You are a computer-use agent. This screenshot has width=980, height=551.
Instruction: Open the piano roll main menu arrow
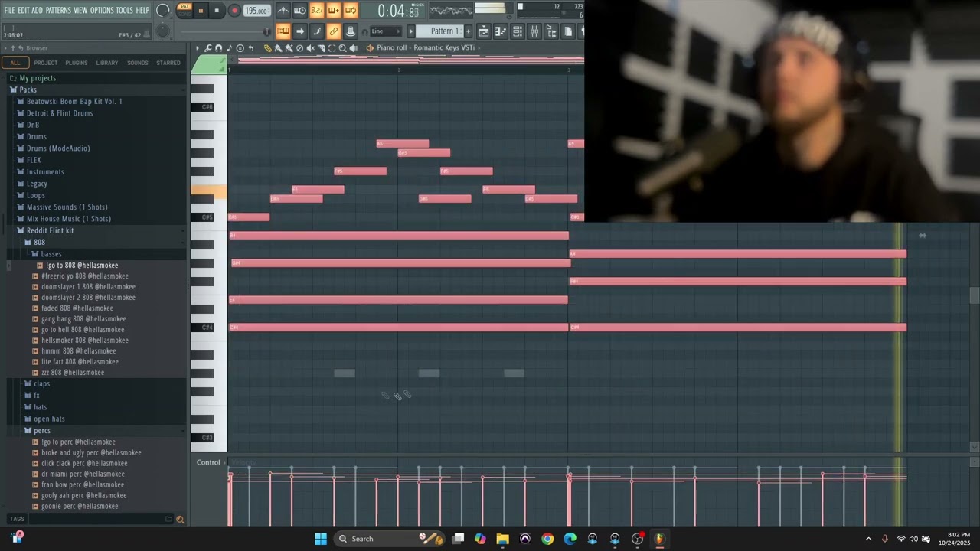(x=198, y=47)
